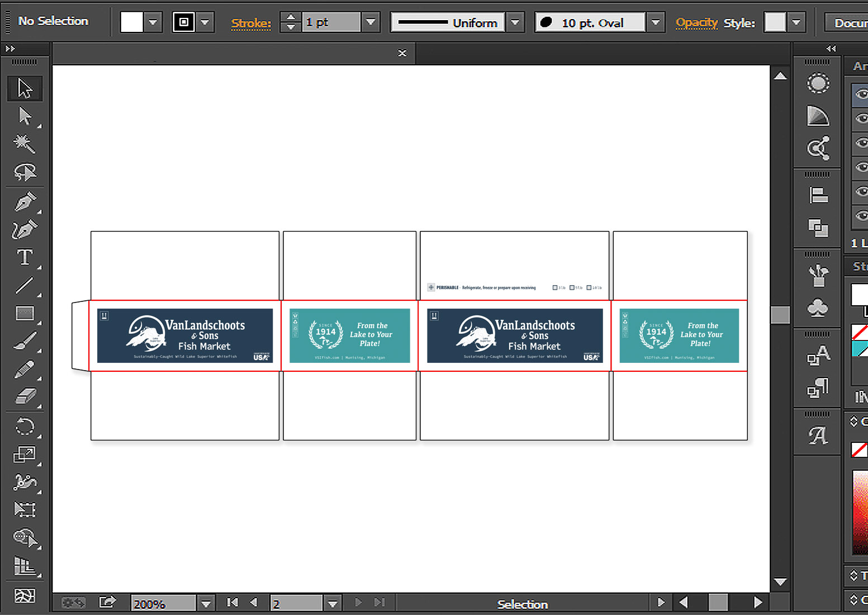Select the Rectangle tool
The image size is (868, 615).
click(25, 314)
